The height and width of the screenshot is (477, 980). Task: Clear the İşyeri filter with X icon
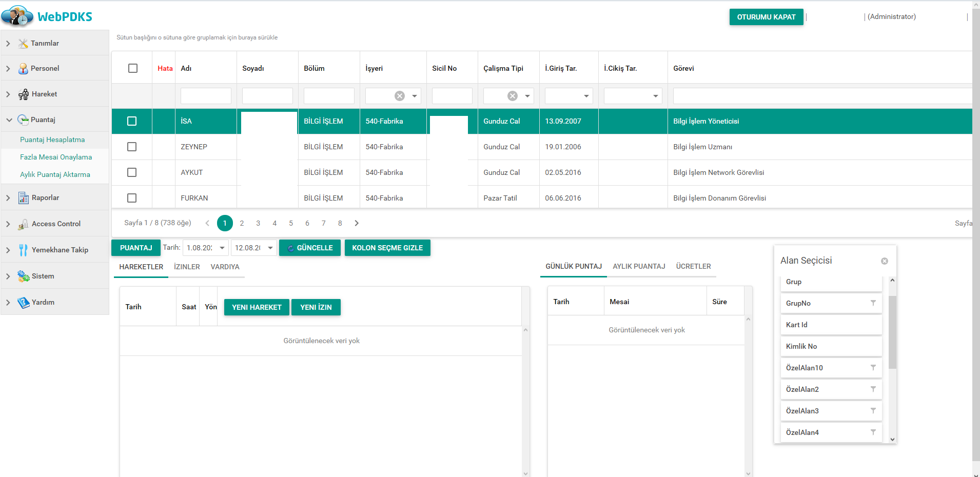[400, 96]
